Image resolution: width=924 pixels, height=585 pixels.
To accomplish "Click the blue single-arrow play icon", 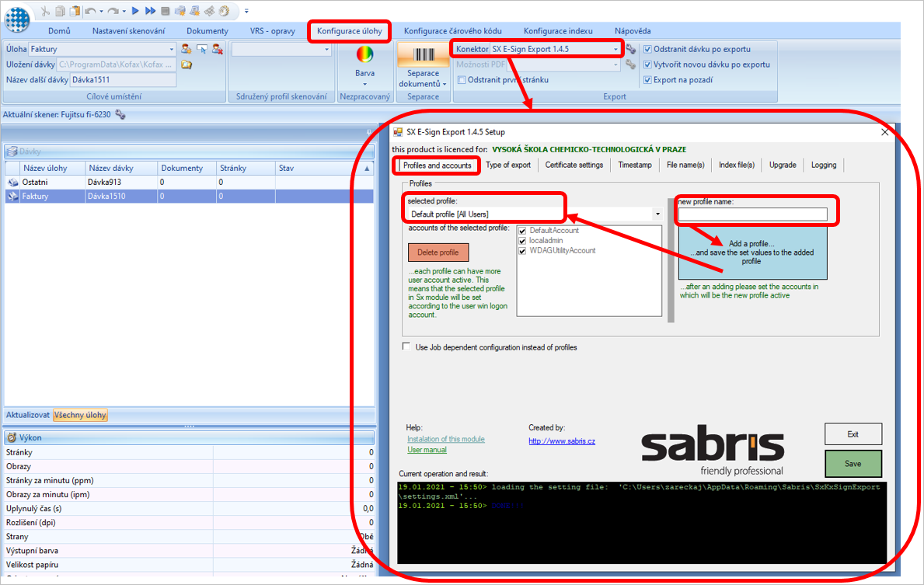I will 135,11.
